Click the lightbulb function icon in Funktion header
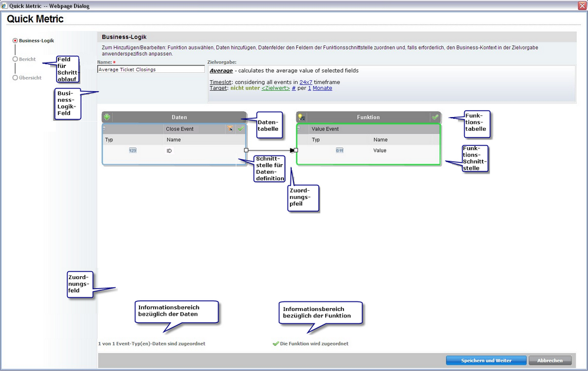 pos(301,117)
